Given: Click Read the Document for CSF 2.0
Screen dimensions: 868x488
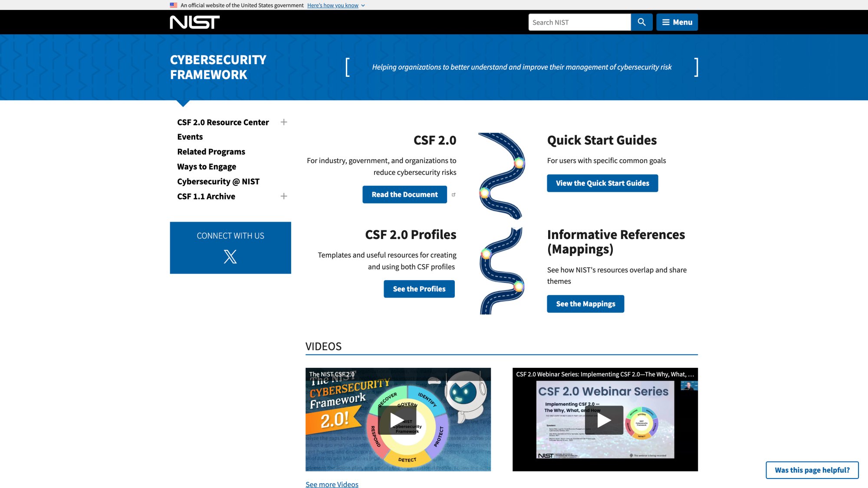Looking at the screenshot, I should [404, 194].
